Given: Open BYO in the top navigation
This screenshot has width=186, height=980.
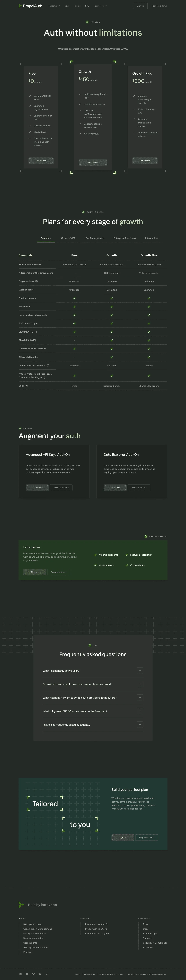Looking at the screenshot, I should (87, 6).
